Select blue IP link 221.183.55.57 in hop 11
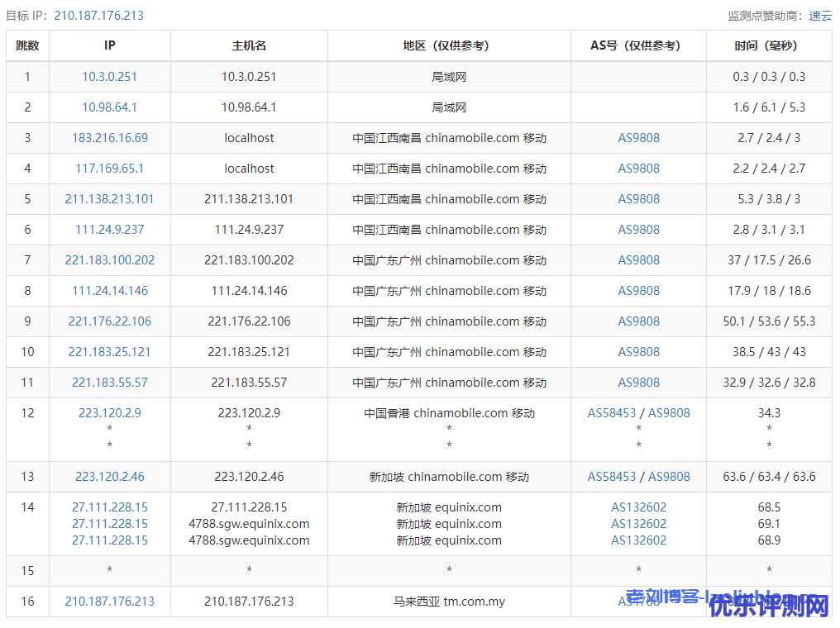Viewport: 840px width, 628px height. pos(109,383)
